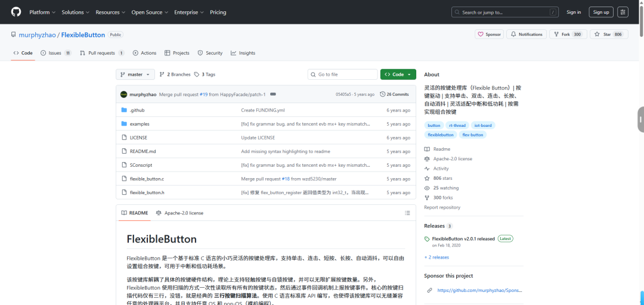Open the commit message ellipsis expander

(x=273, y=94)
